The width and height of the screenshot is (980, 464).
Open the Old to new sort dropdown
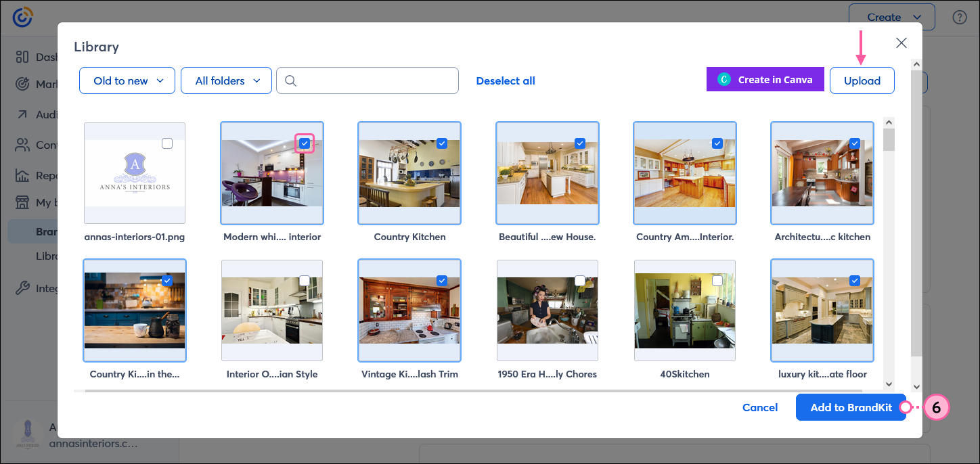tap(127, 80)
